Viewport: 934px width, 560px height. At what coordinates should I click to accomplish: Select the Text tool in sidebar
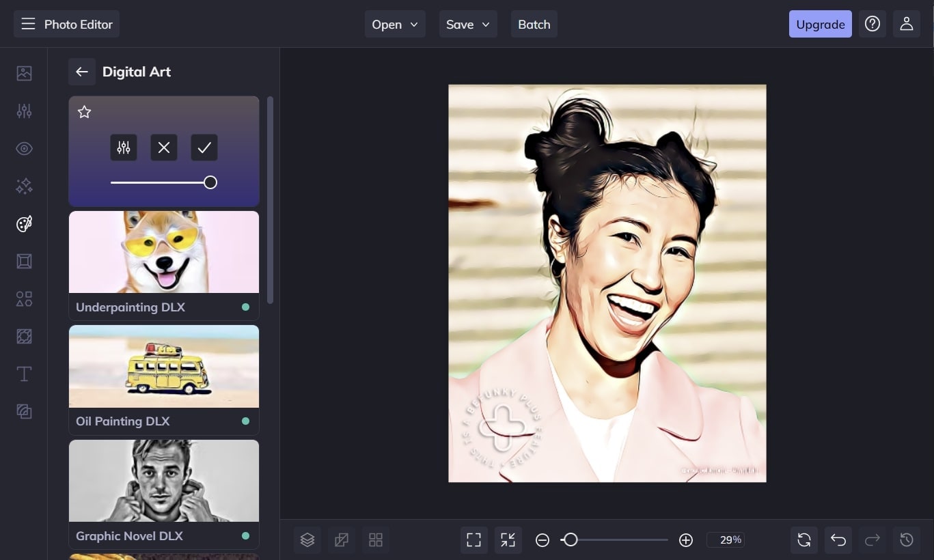(24, 374)
